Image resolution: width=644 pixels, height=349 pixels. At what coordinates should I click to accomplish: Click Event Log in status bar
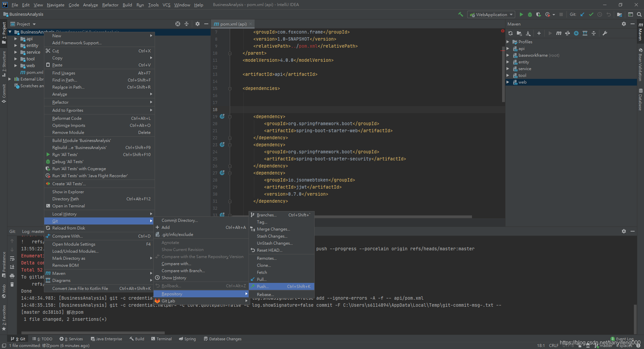click(x=622, y=339)
